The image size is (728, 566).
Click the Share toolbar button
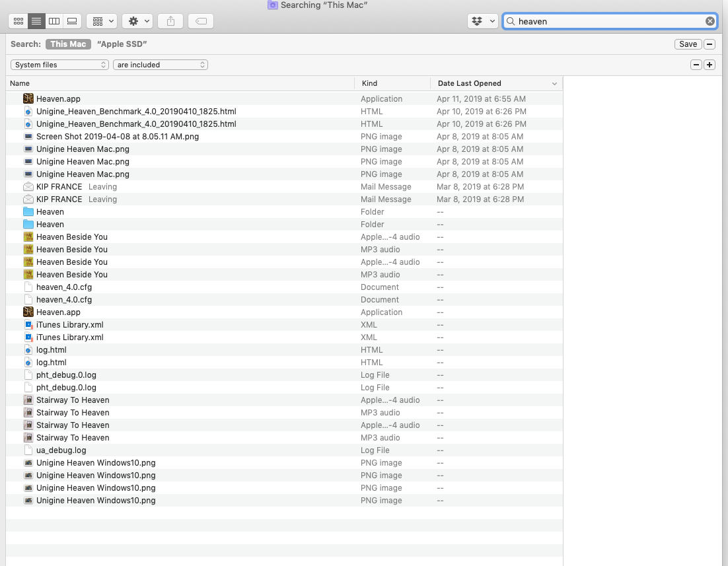tap(171, 21)
